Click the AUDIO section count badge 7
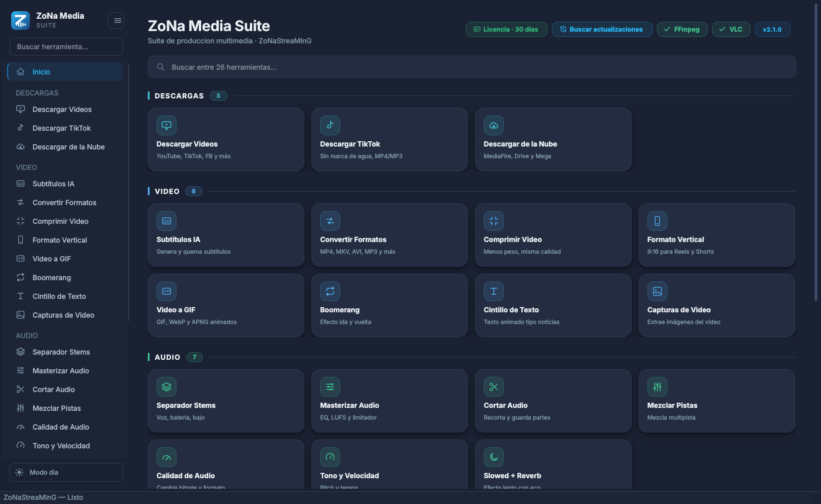This screenshot has width=821, height=504. tap(195, 357)
